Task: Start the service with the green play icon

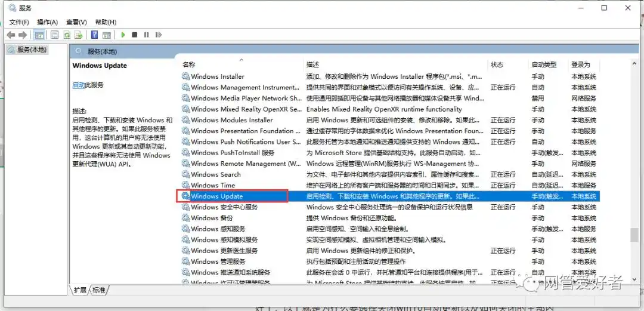Action: pos(123,35)
